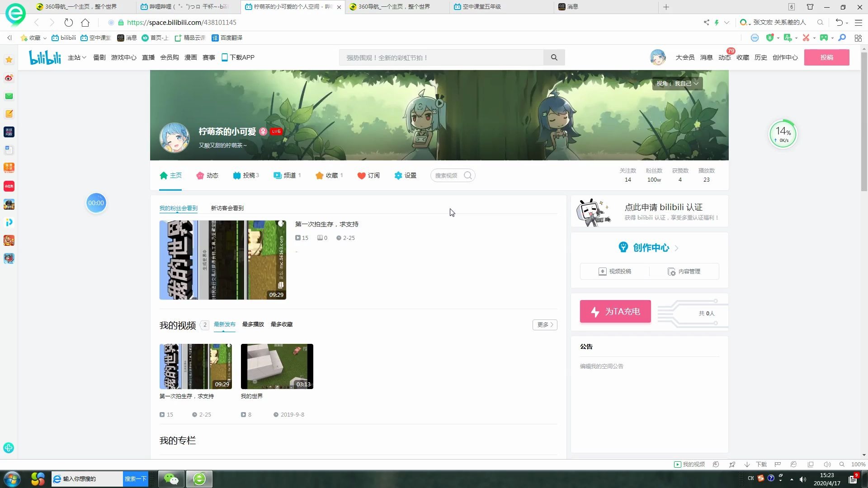Click the browser home icon

point(85,22)
